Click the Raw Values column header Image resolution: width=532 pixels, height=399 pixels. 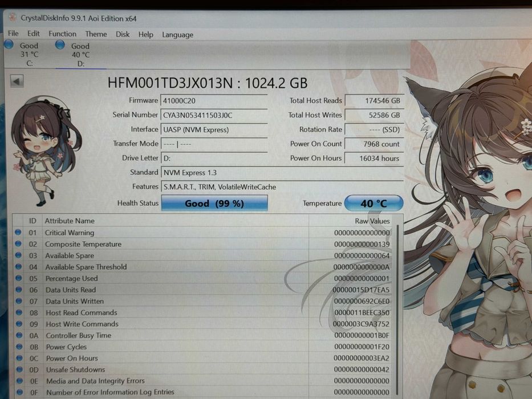point(351,221)
